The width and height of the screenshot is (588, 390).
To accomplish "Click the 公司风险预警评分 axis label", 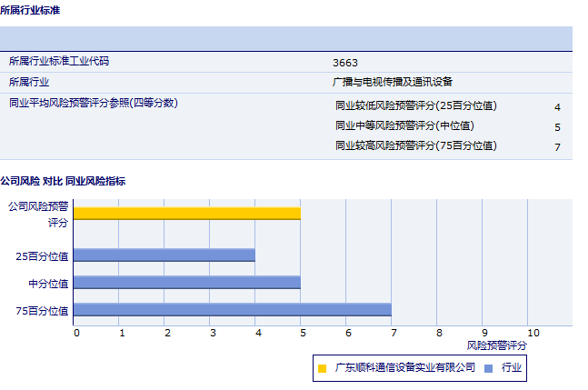I will click(x=38, y=215).
